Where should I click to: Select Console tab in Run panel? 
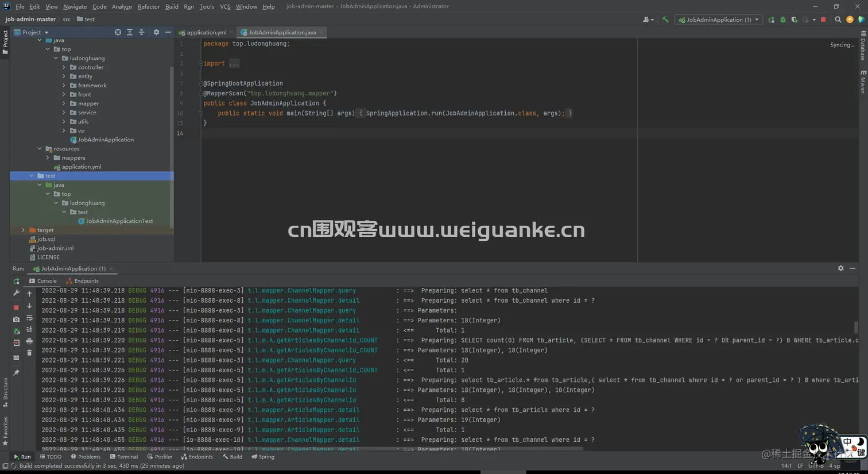pos(43,281)
